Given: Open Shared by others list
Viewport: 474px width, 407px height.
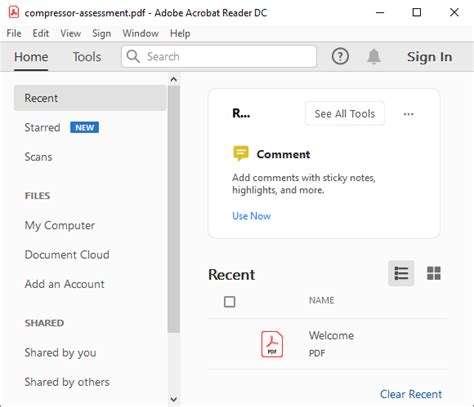Looking at the screenshot, I should 67,382.
